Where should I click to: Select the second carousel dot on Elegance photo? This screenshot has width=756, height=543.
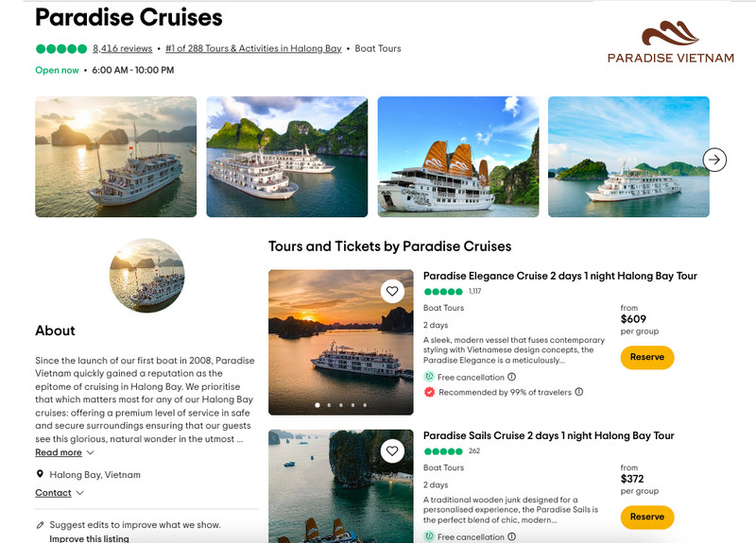329,405
